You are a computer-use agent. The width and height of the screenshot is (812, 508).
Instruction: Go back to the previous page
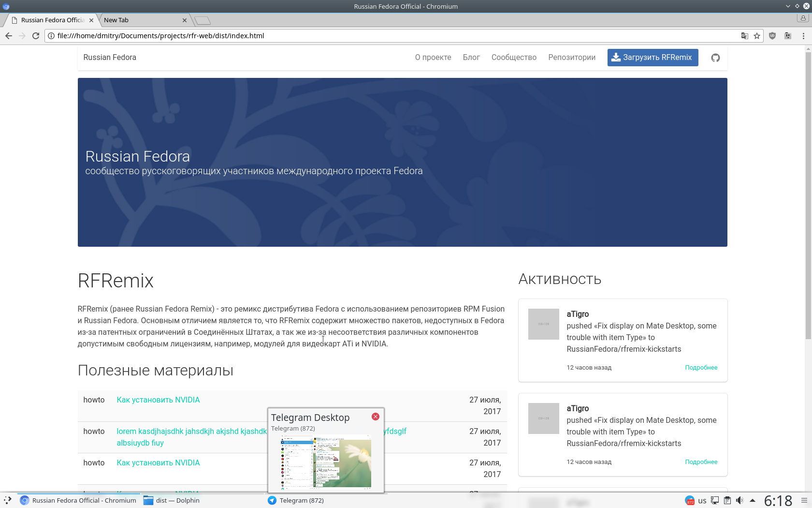click(x=9, y=36)
